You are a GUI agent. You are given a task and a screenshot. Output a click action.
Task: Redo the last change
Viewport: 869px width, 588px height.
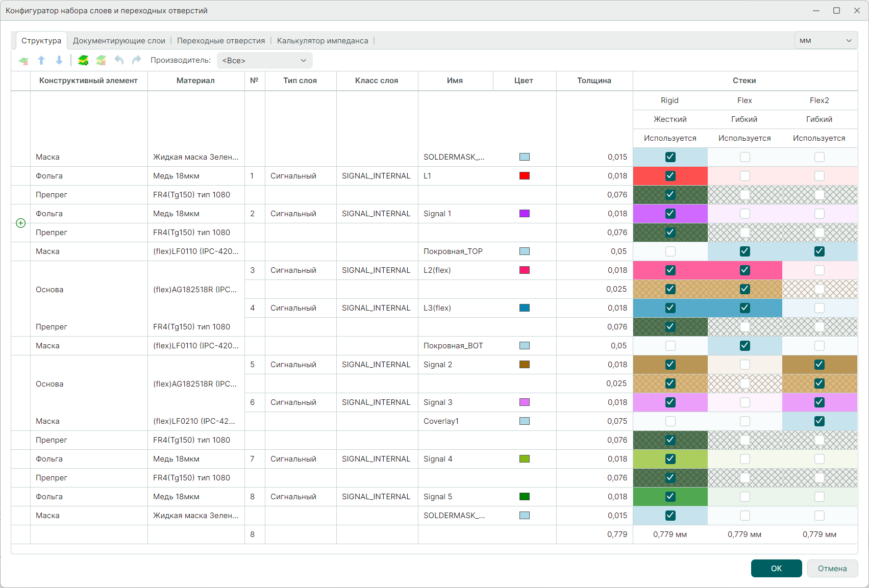(136, 61)
